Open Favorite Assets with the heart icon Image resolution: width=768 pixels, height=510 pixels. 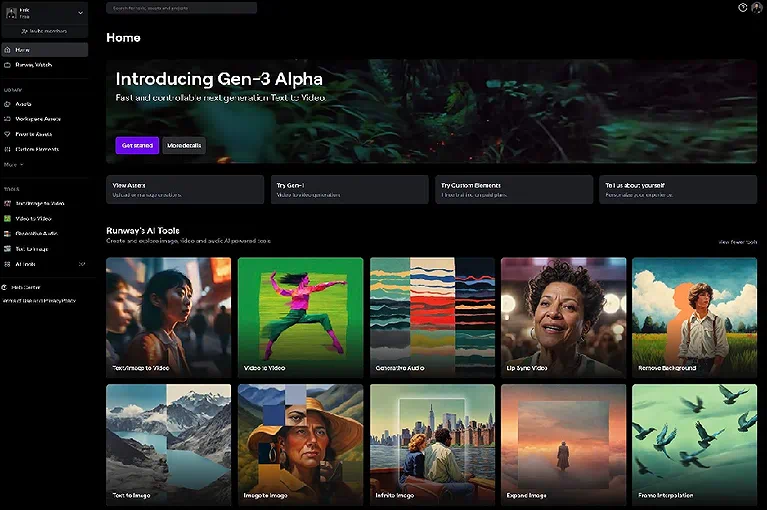click(45, 134)
